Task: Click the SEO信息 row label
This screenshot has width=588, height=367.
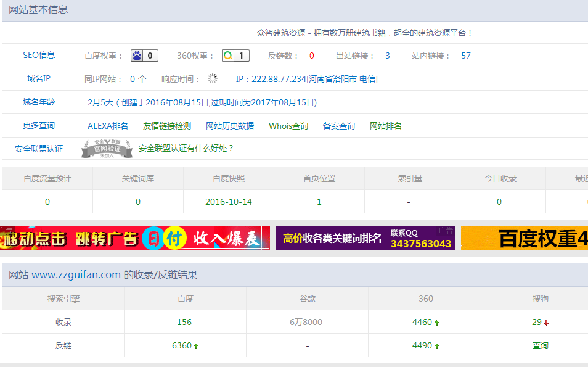Action: [39, 55]
